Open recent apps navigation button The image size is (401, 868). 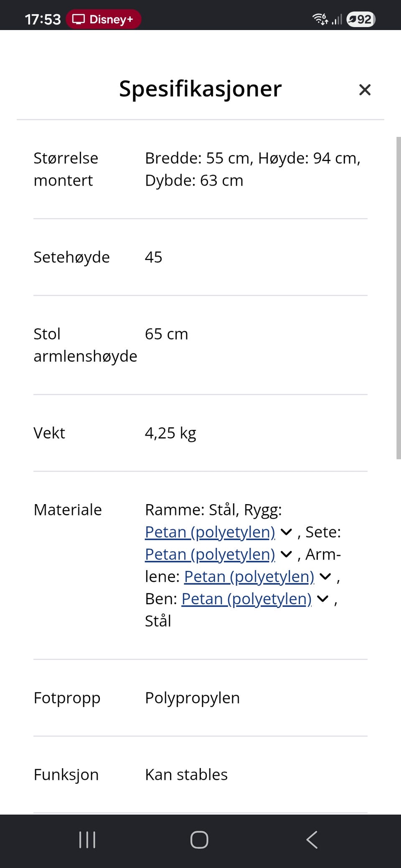(x=87, y=840)
